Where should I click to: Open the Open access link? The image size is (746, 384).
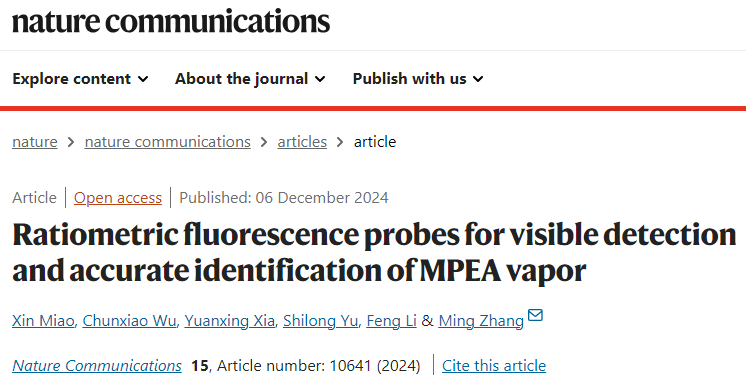118,197
